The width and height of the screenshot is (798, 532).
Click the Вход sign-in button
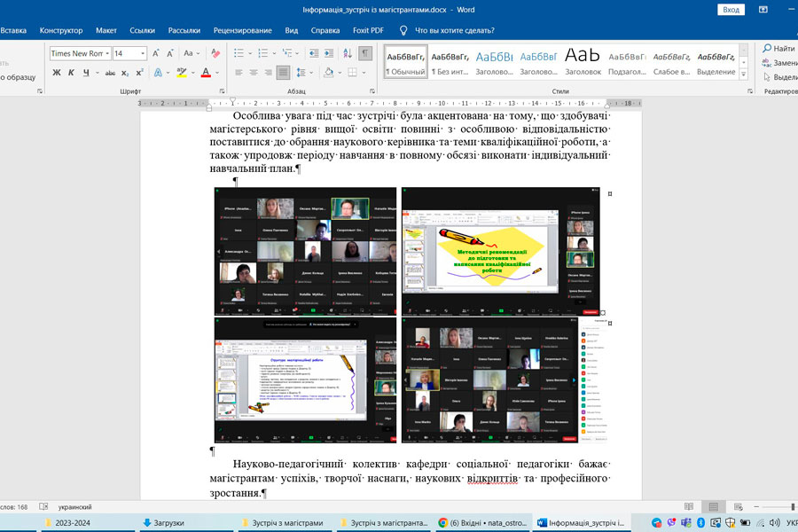click(x=731, y=9)
